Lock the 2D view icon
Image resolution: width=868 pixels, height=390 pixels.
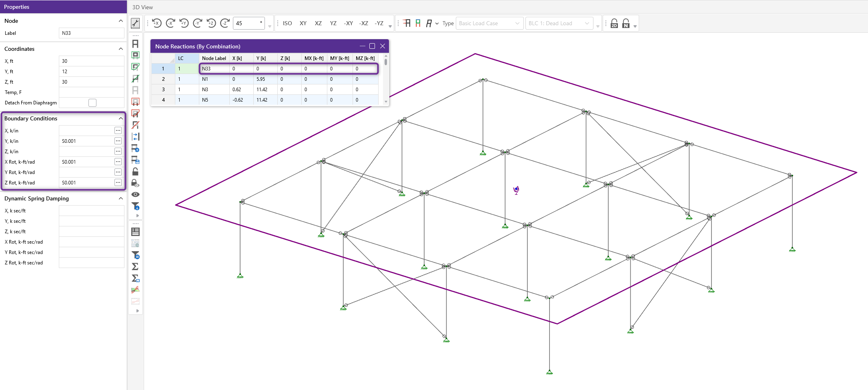(x=614, y=23)
